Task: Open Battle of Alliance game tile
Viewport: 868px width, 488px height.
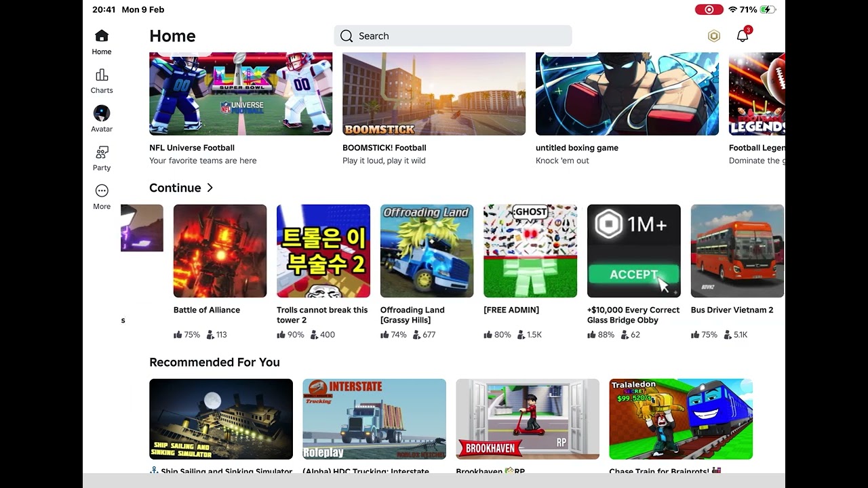Action: pyautogui.click(x=220, y=251)
